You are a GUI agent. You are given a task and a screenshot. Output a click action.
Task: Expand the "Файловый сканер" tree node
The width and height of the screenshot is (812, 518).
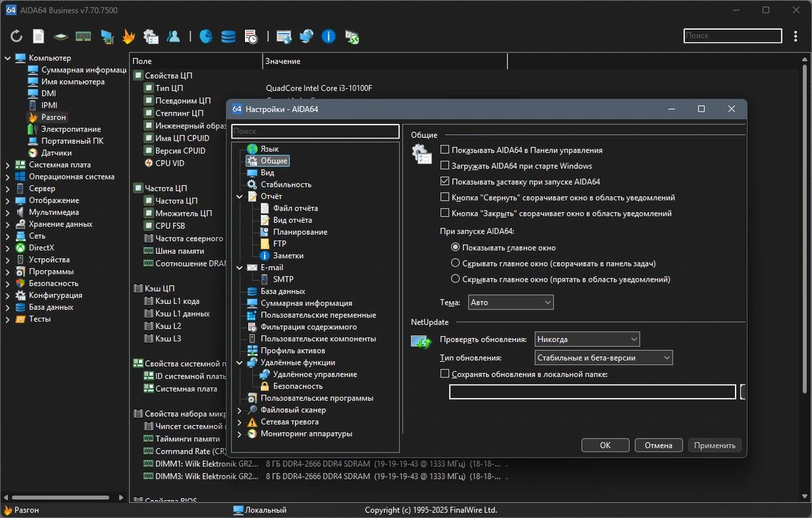click(240, 410)
